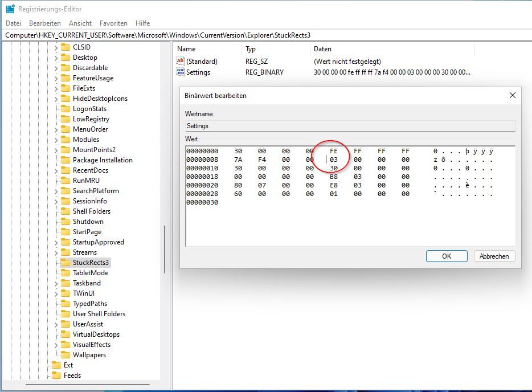Click the 03 hex byte in the editor
This screenshot has width=532, height=392.
tap(334, 160)
